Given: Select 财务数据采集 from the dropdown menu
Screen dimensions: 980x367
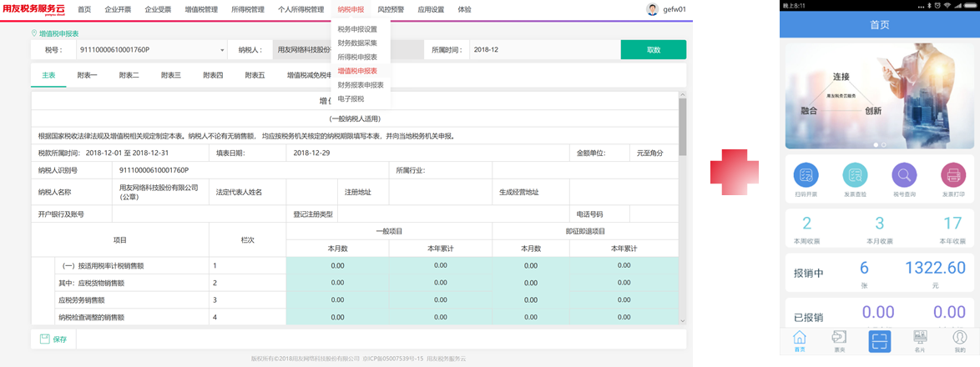Looking at the screenshot, I should (x=357, y=43).
